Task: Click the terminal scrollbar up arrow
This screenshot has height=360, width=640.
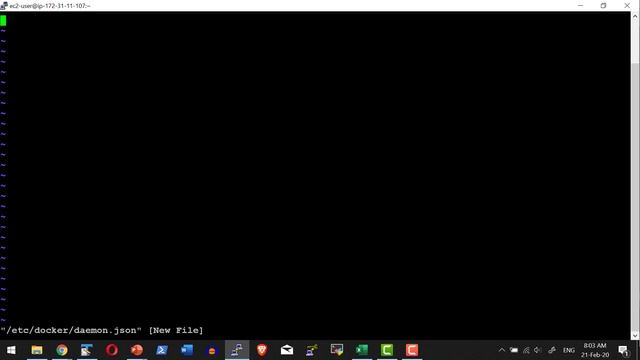Action: click(x=635, y=17)
